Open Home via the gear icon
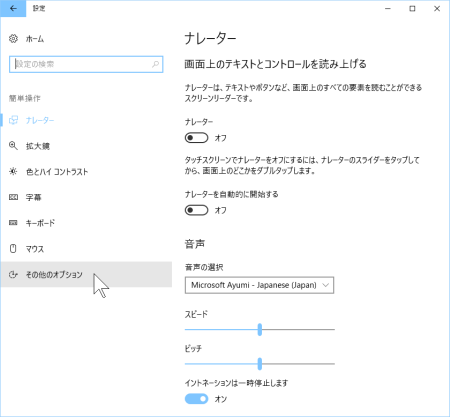This screenshot has height=417, width=450. pyautogui.click(x=13, y=39)
